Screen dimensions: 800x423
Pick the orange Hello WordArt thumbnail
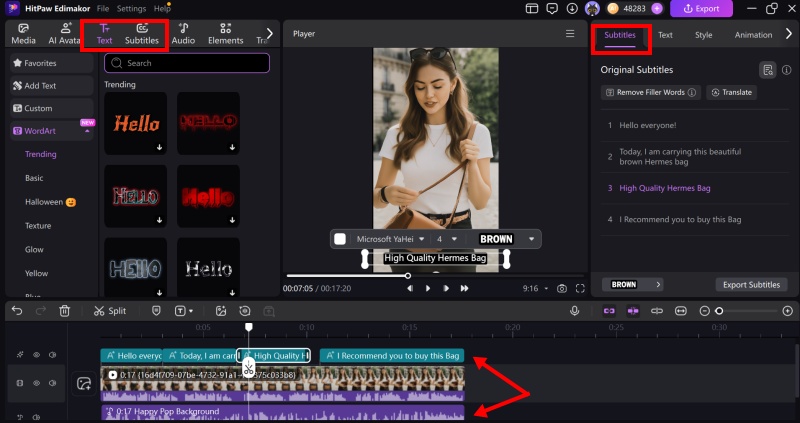[136, 123]
